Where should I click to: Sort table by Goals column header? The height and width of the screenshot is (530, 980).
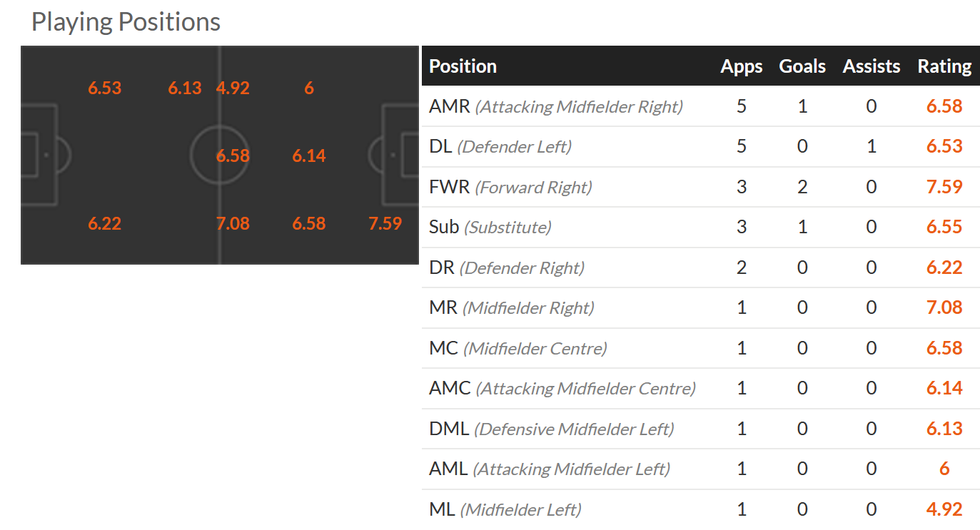point(802,66)
